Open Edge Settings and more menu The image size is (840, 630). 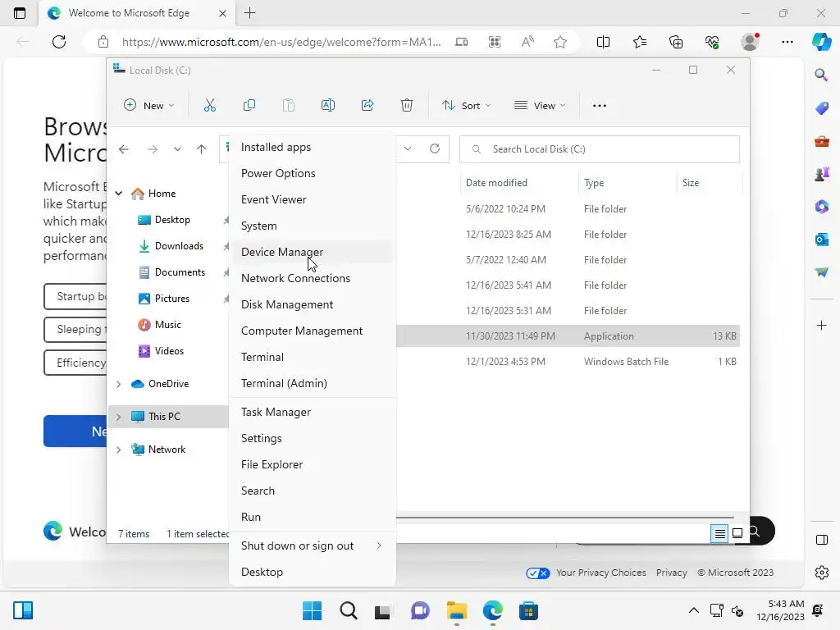787,42
